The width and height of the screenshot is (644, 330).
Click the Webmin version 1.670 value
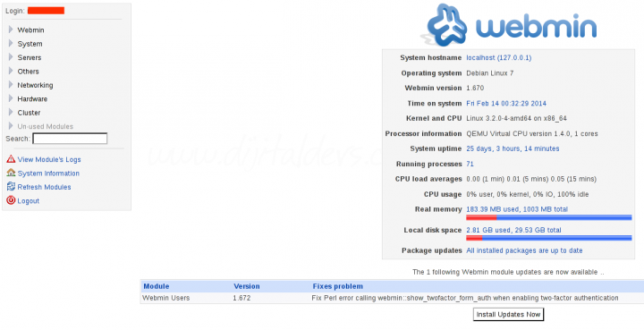pyautogui.click(x=475, y=88)
